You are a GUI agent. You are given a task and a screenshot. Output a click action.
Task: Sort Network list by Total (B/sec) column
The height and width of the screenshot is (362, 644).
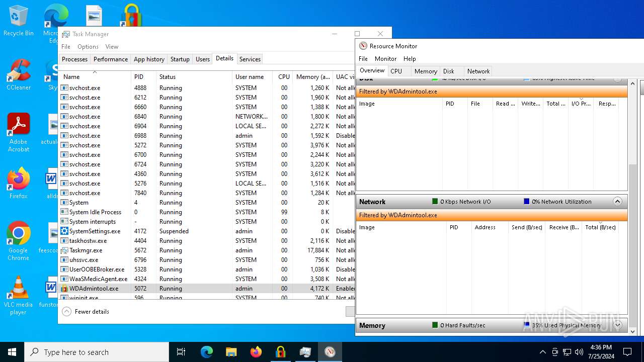[x=600, y=227]
